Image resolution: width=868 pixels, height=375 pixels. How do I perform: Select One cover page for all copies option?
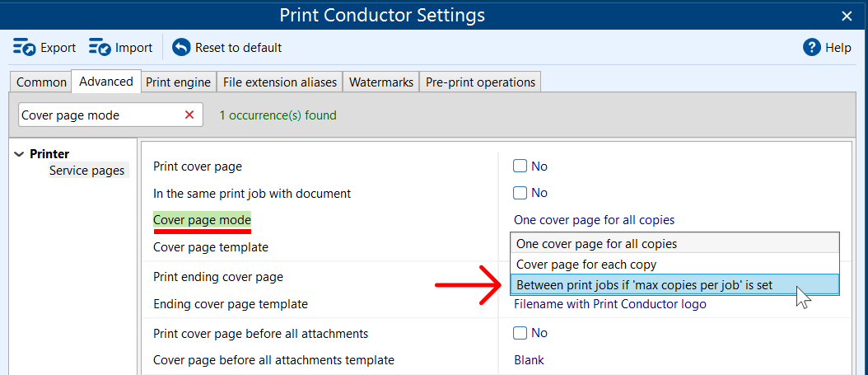point(674,243)
